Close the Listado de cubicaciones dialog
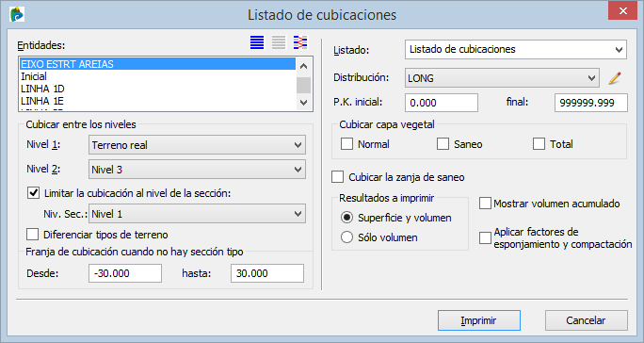 (622, 10)
